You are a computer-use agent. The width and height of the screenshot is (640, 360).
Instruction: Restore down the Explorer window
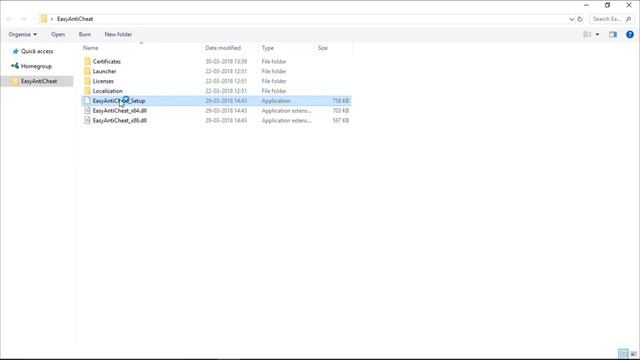607,5
